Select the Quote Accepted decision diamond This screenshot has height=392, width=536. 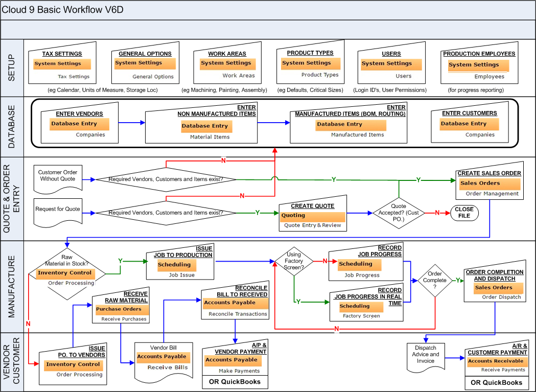pos(399,213)
